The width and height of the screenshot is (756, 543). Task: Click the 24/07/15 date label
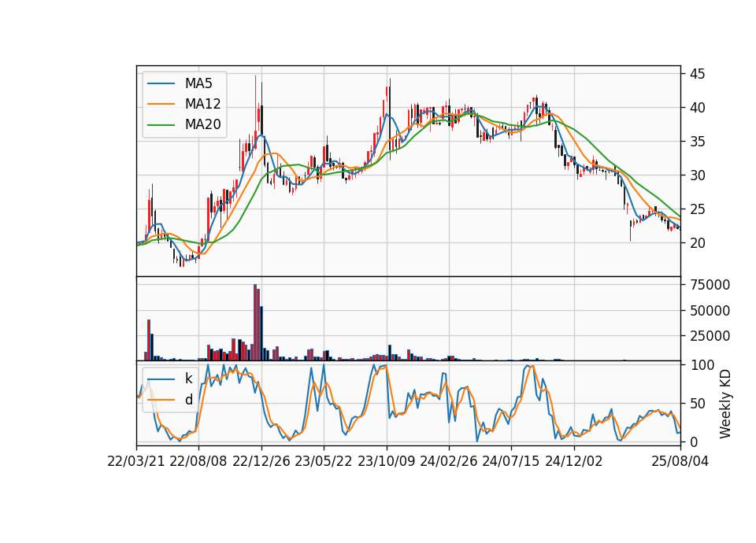pyautogui.click(x=511, y=461)
